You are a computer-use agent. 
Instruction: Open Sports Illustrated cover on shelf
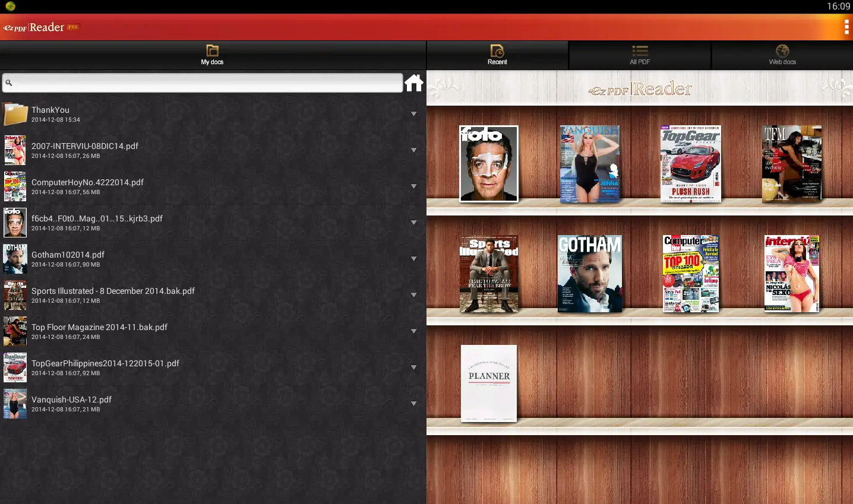pyautogui.click(x=489, y=274)
